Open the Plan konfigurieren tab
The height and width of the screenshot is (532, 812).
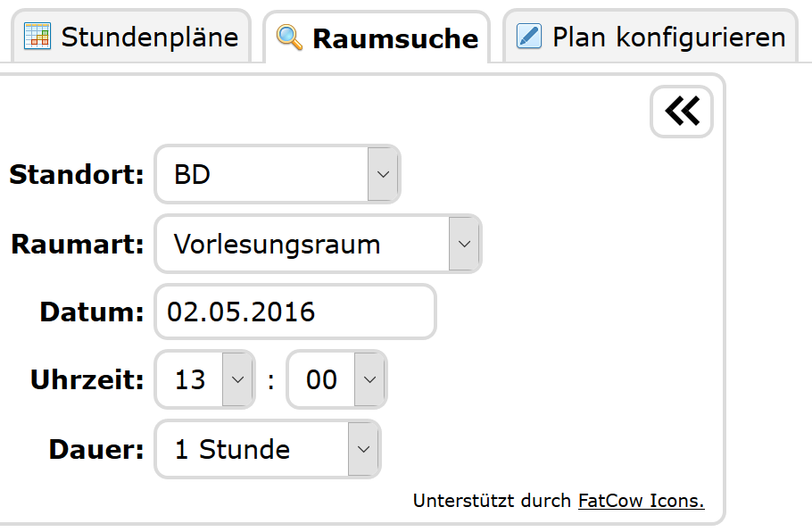668,37
